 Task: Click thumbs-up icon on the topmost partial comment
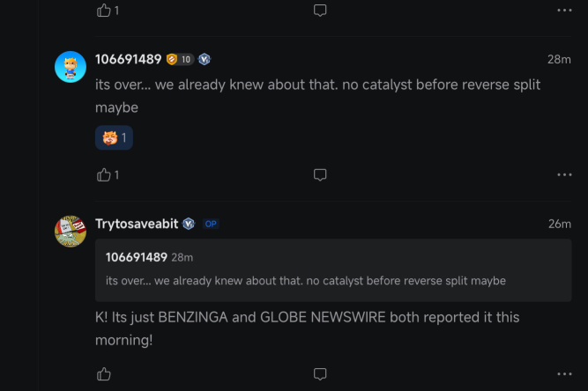coord(104,11)
